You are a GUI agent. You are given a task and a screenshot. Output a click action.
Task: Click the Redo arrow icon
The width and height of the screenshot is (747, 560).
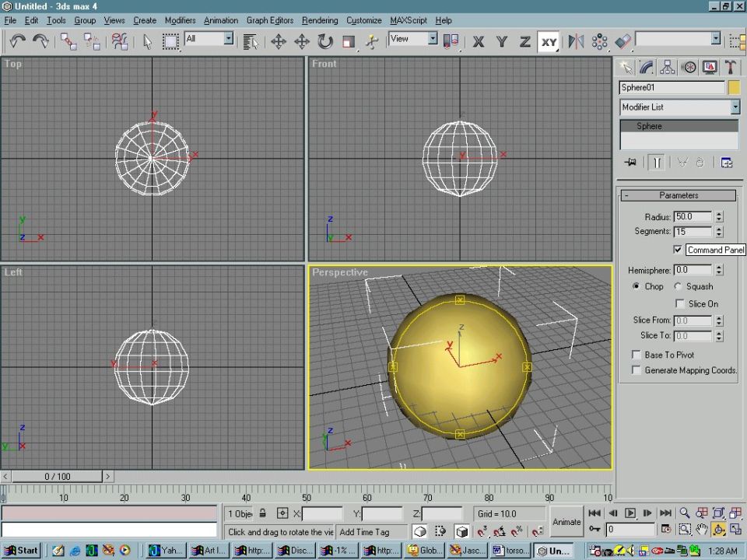[41, 41]
